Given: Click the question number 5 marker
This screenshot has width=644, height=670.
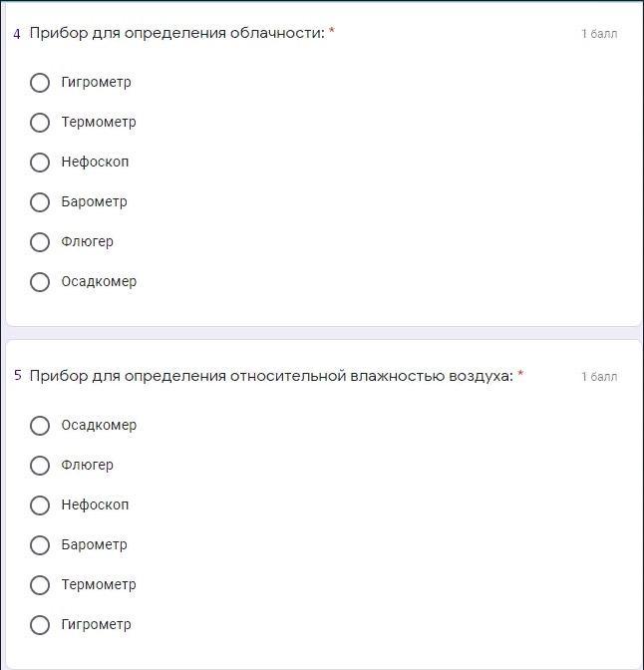Looking at the screenshot, I should 17,376.
